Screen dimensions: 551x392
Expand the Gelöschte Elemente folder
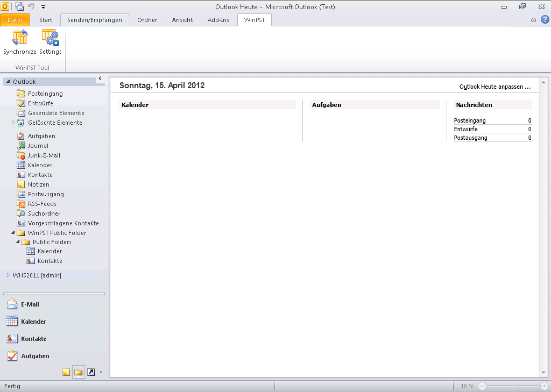(x=13, y=123)
